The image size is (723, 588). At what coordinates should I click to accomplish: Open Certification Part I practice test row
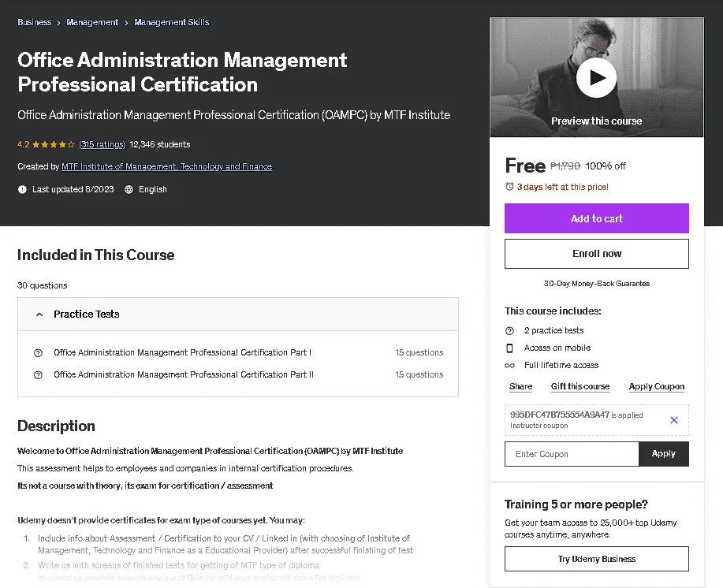click(238, 352)
